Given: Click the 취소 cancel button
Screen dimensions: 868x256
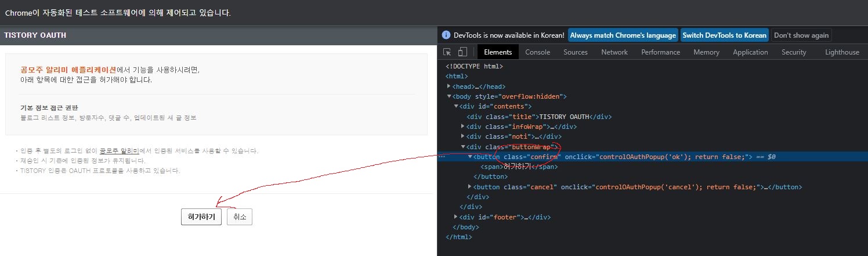Looking at the screenshot, I should pos(240,217).
